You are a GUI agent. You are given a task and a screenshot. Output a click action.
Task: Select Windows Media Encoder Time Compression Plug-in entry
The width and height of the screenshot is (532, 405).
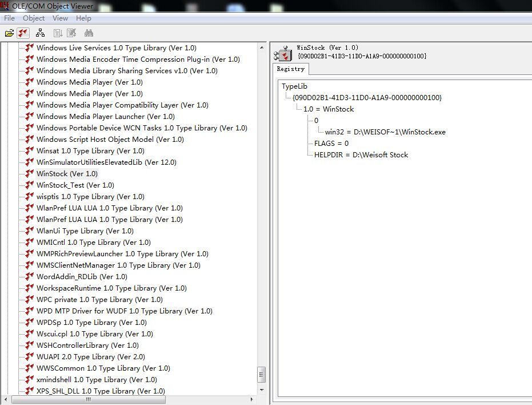tap(138, 59)
